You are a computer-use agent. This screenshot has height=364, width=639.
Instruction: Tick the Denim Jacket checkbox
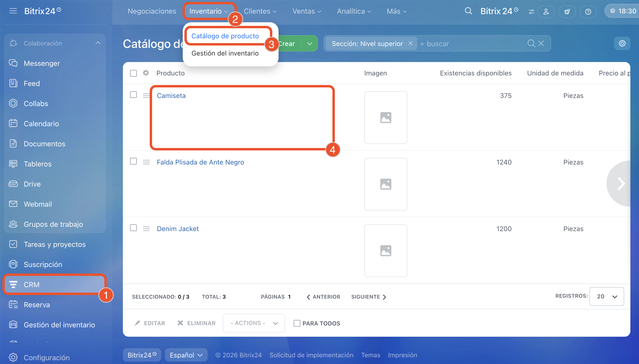pyautogui.click(x=133, y=228)
